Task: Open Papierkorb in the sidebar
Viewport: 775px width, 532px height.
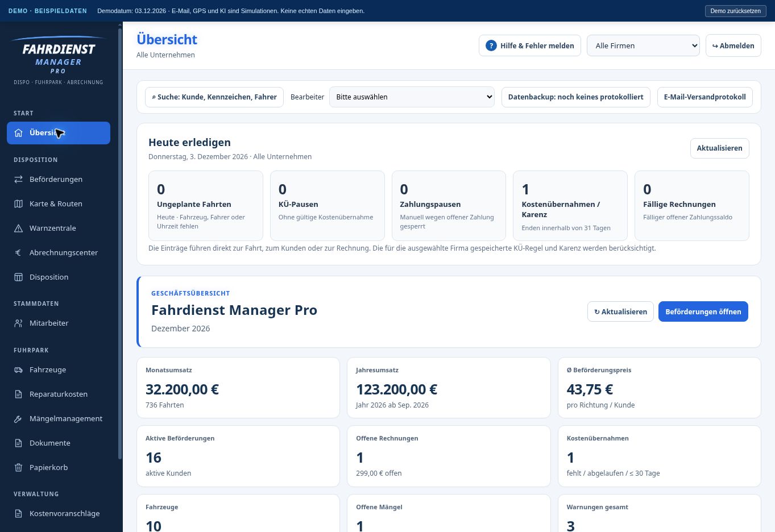Action: tap(59, 468)
